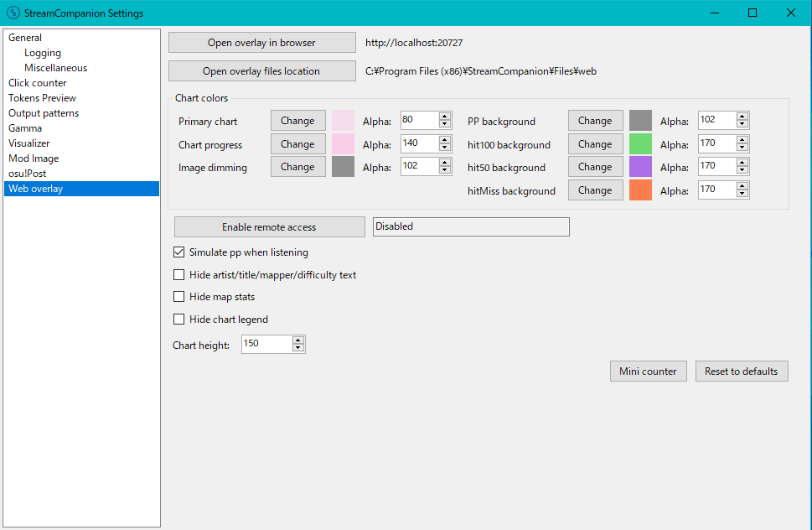Click the Primary chart color swatch

(343, 120)
